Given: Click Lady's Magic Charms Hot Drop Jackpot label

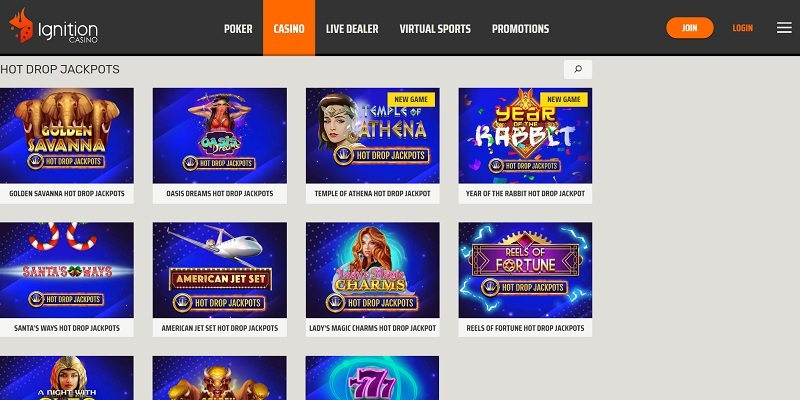Looking at the screenshot, I should 372,328.
